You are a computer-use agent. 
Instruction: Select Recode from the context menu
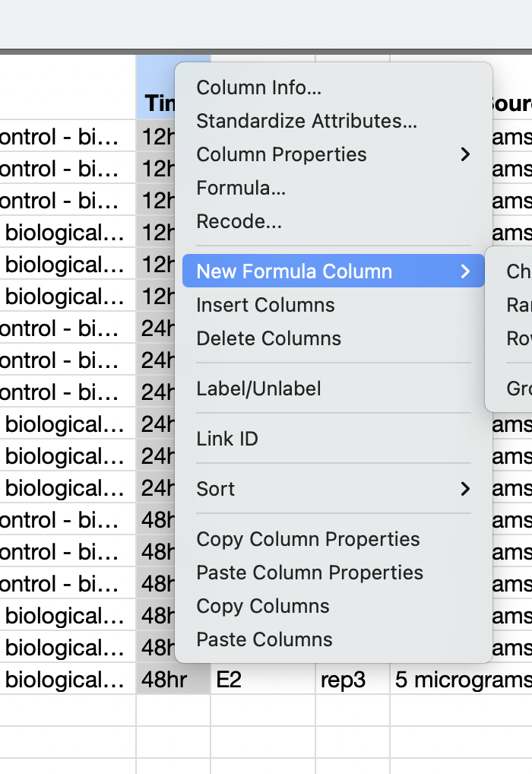[x=239, y=221]
